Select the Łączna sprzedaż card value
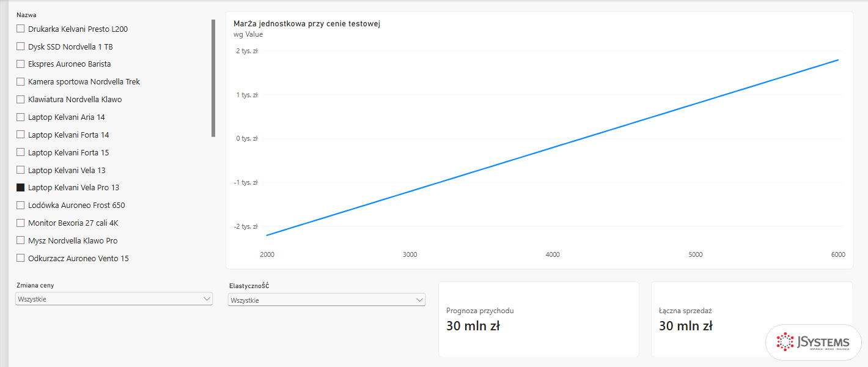 tap(686, 326)
